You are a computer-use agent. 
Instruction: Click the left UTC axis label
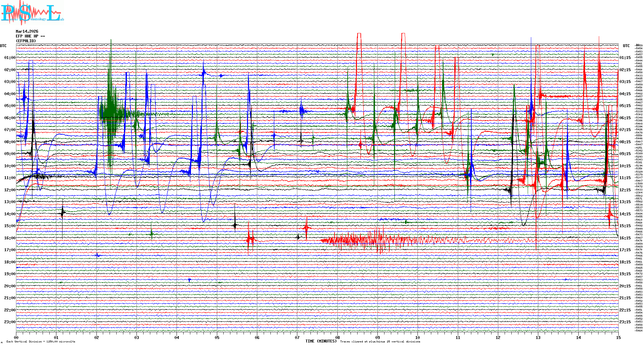(3, 46)
